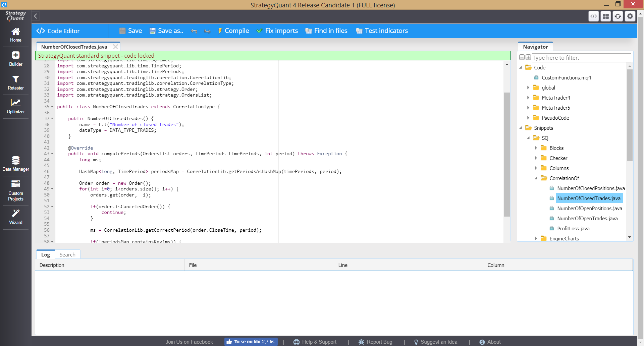Collapse the sidebar with the back chevron
644x346 pixels.
coord(36,16)
